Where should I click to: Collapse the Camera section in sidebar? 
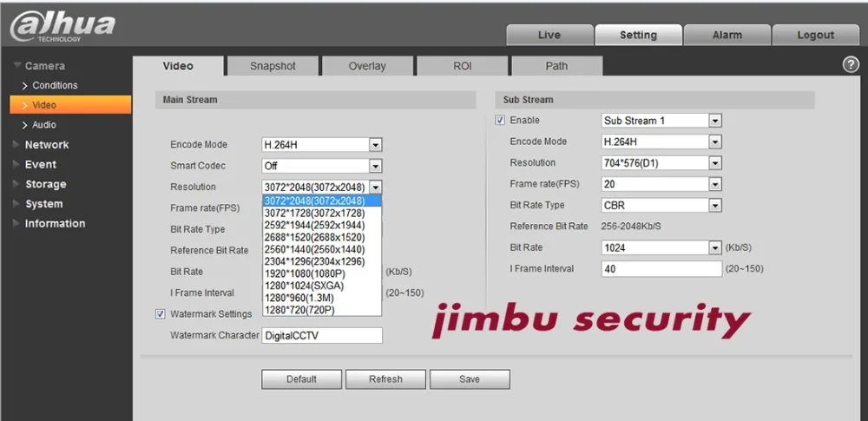click(x=39, y=66)
